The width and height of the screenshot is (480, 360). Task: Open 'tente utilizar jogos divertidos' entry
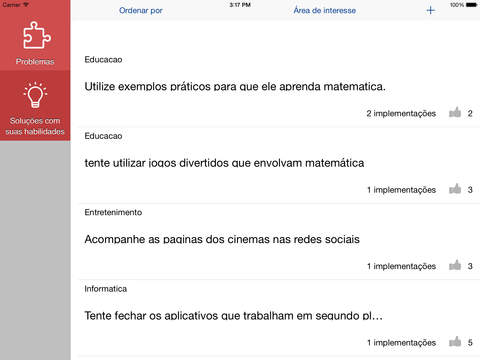[224, 163]
